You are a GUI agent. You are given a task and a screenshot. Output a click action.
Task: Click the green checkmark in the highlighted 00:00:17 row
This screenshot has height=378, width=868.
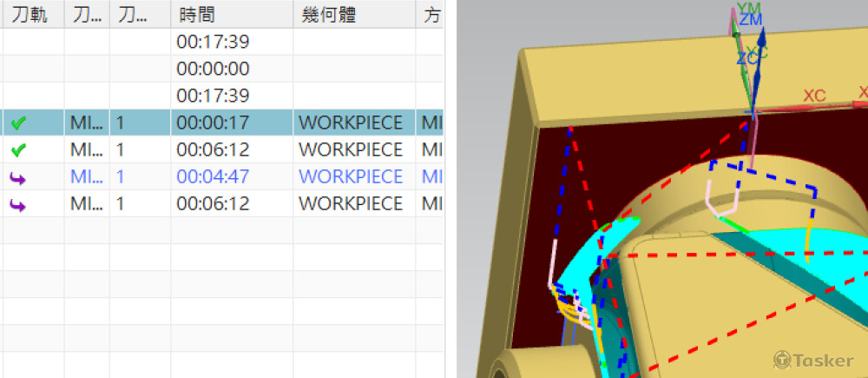(x=18, y=123)
